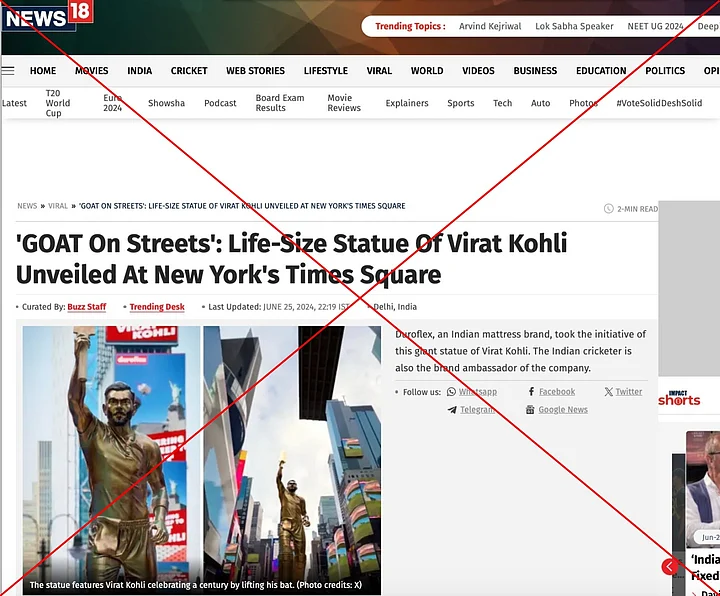This screenshot has height=596, width=720.
Task: Click the VIRAL breadcrumb link
Action: click(58, 206)
